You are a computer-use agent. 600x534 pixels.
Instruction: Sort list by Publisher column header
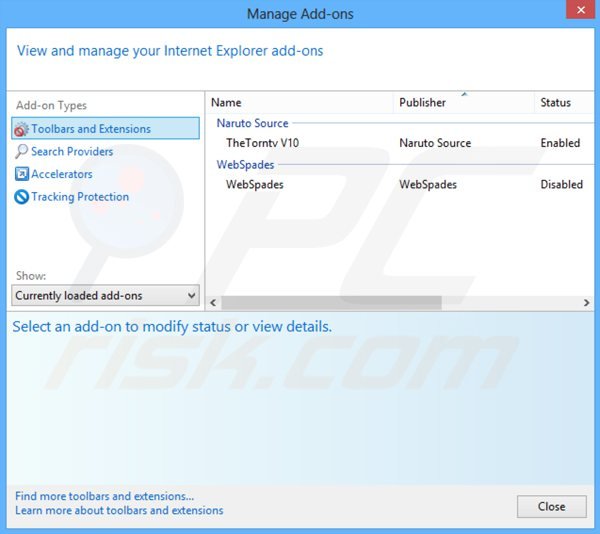[464, 103]
